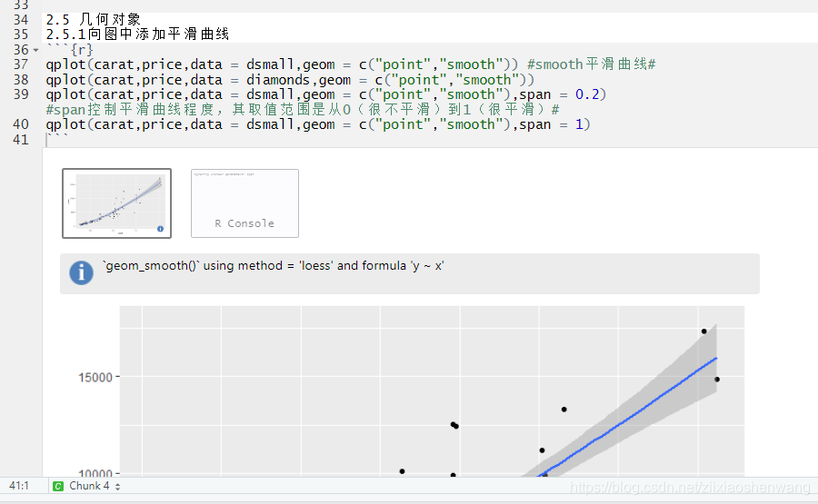Click the '```{r}' chunk header text
Image resolution: width=818 pixels, height=504 pixels.
(x=70, y=50)
